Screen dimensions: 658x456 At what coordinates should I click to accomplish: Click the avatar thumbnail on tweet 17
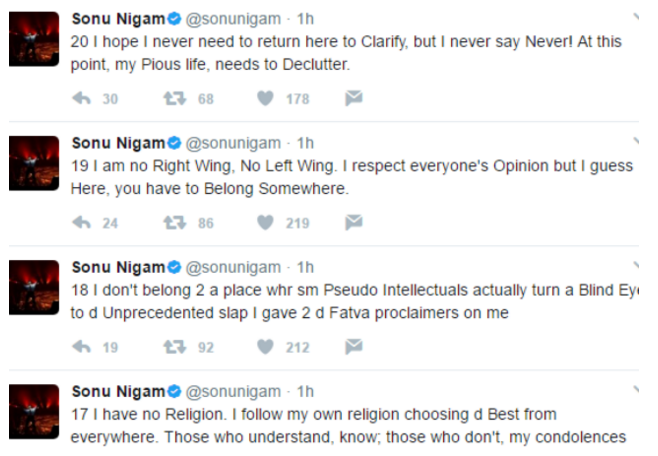(x=34, y=412)
